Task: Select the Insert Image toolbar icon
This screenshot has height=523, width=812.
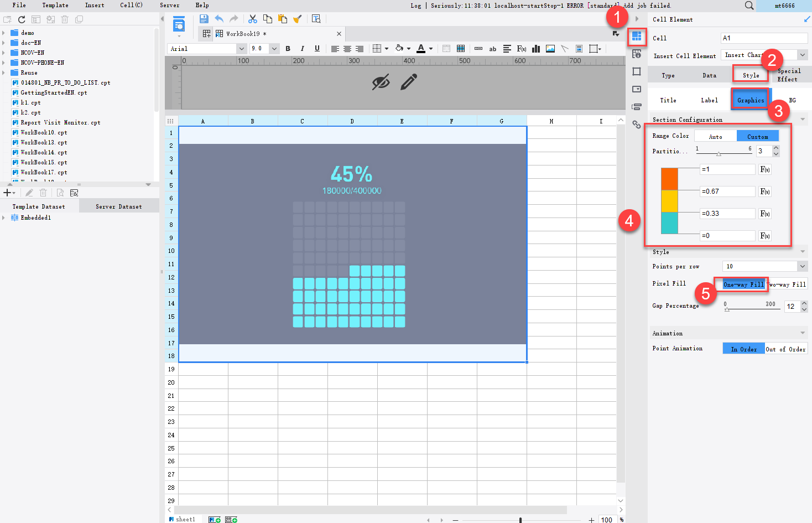Action: (550, 49)
